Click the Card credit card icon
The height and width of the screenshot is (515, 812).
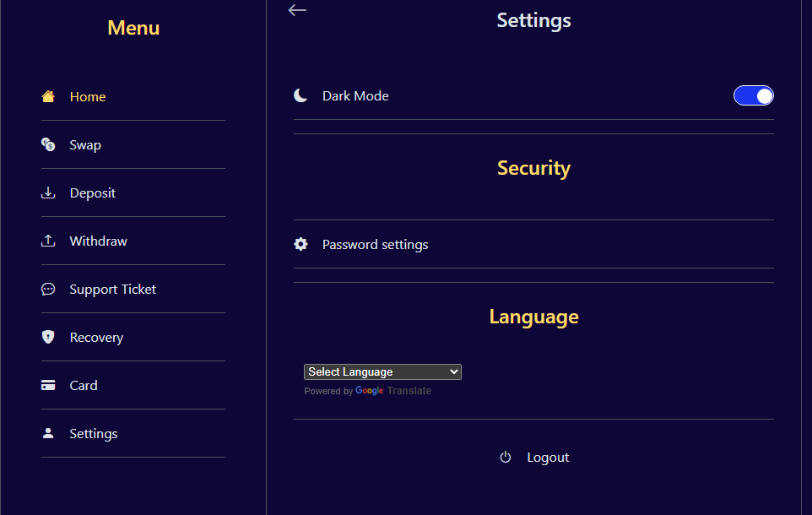(x=48, y=385)
